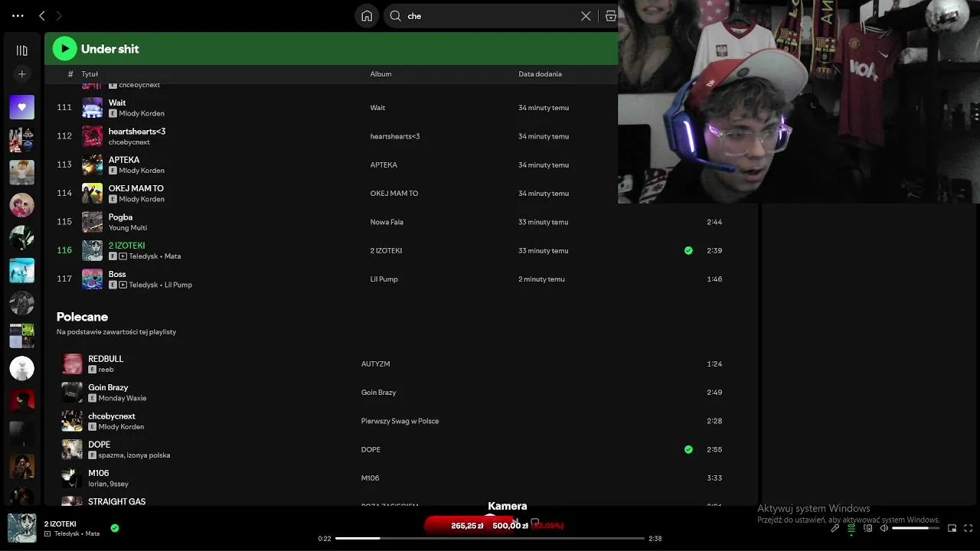Viewport: 980px width, 551px height.
Task: Toggle saved checkmark on DOPE row
Action: coord(688,449)
